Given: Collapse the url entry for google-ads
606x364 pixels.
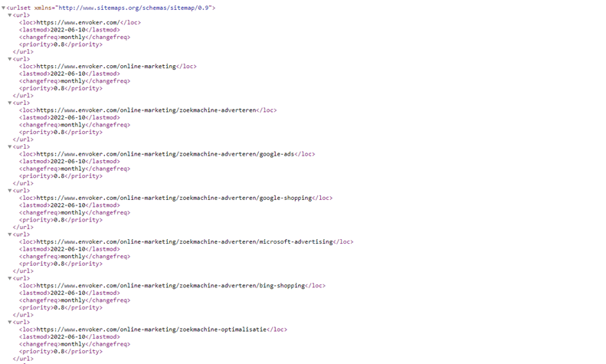Looking at the screenshot, I should click(10, 147).
